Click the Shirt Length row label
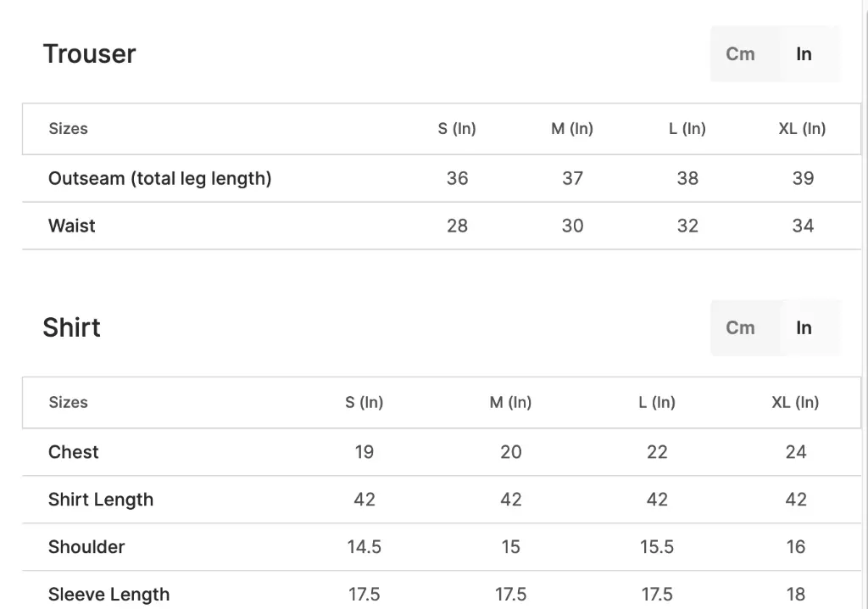The width and height of the screenshot is (868, 609). pos(101,500)
